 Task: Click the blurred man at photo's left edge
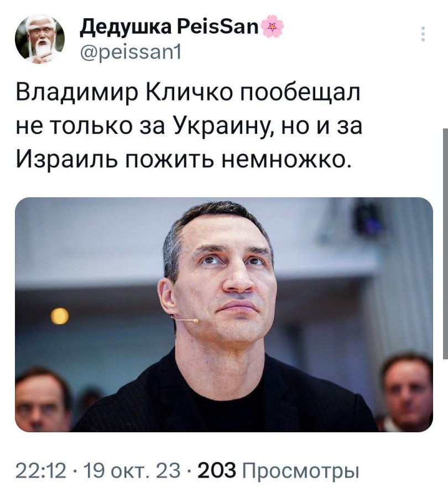[x=42, y=401]
